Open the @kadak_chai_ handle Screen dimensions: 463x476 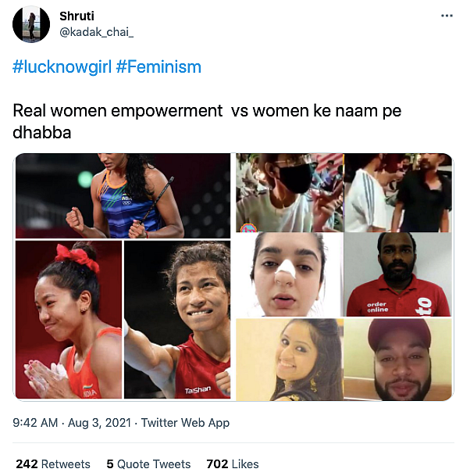96,32
